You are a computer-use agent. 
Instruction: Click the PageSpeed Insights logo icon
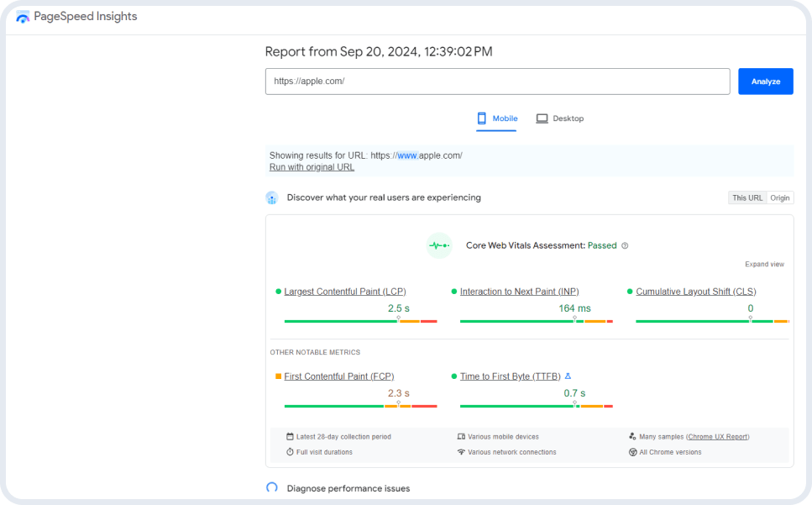click(23, 17)
